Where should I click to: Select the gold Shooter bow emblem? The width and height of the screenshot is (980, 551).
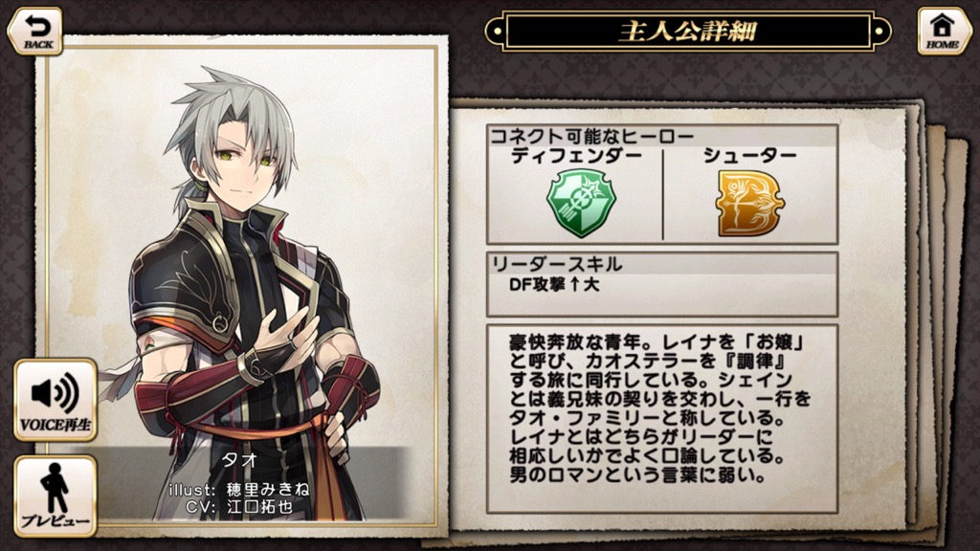pyautogui.click(x=749, y=204)
